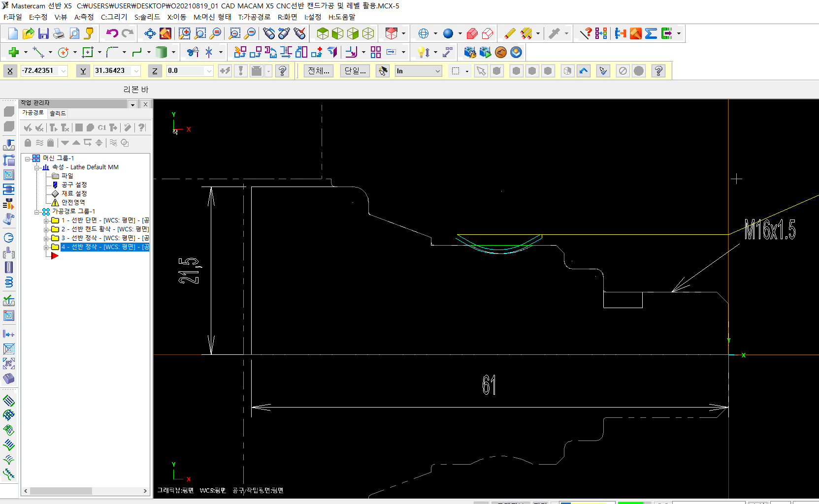Image resolution: width=819 pixels, height=504 pixels.
Task: Click the Post selected operations G1 icon
Action: click(102, 127)
